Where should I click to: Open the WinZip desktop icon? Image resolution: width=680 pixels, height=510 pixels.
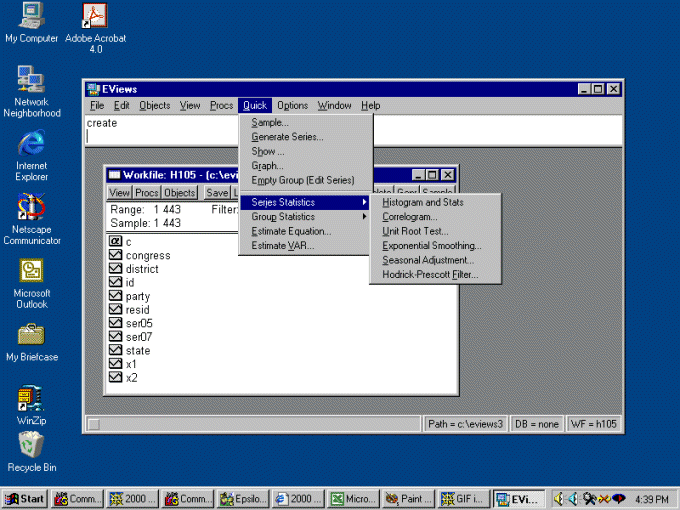31,399
